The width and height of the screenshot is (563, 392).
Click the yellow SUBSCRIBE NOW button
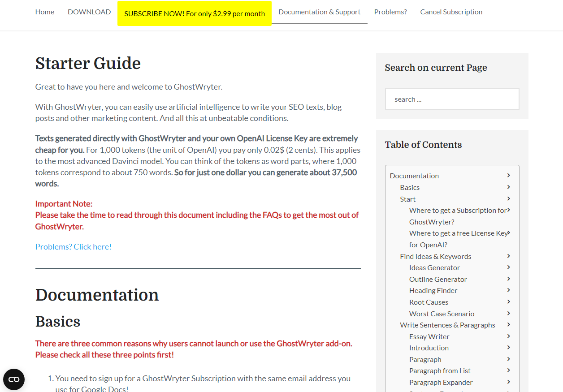click(195, 13)
